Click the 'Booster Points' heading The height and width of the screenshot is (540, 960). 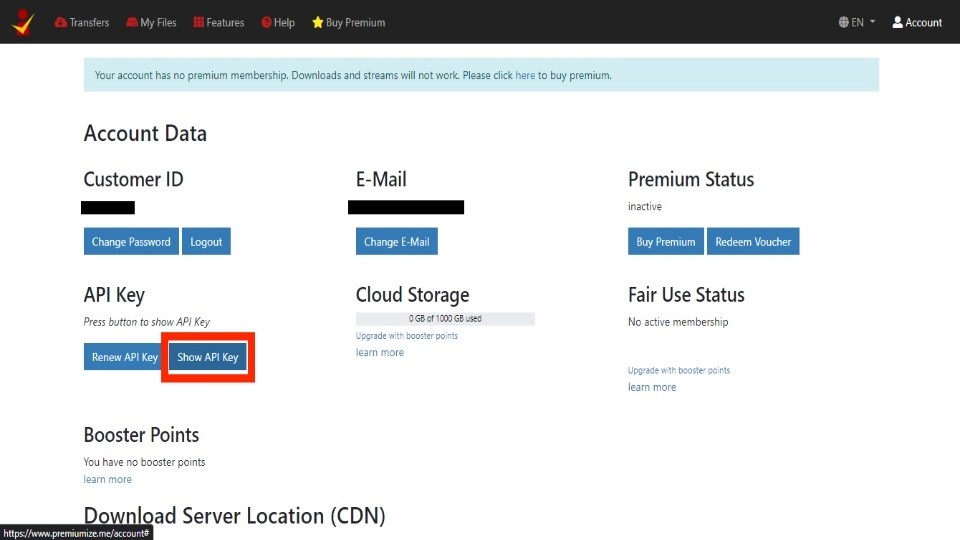point(141,435)
